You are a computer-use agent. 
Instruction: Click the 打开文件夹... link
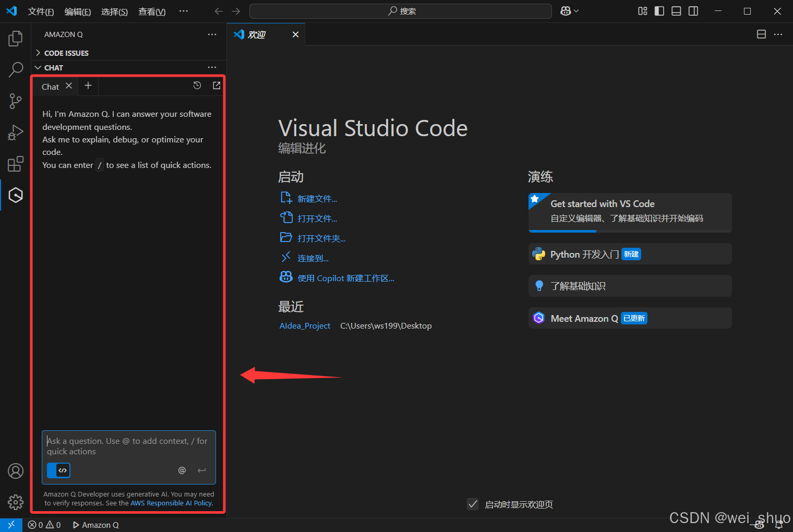click(x=321, y=238)
